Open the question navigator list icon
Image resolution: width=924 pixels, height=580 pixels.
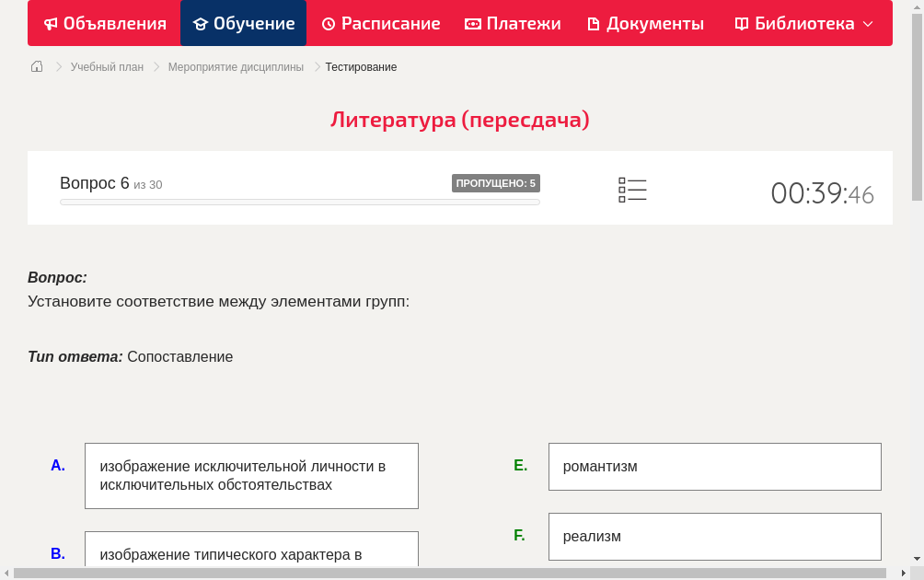[632, 189]
